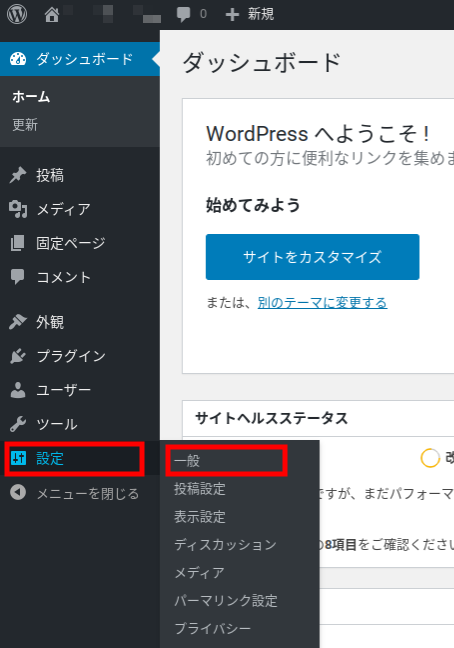Click the 投稿 pushpin icon
The height and width of the screenshot is (648, 454).
tap(18, 175)
